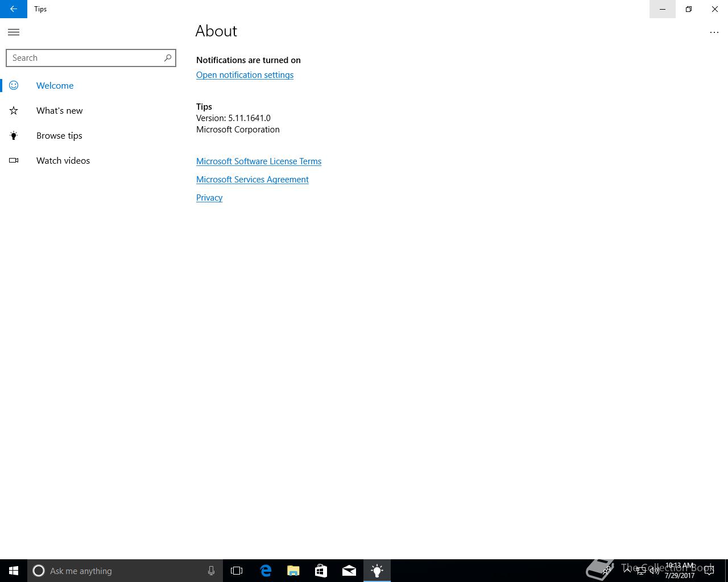Screen dimensions: 728x582
Task: Open the Store from taskbar
Action: click(x=321, y=571)
